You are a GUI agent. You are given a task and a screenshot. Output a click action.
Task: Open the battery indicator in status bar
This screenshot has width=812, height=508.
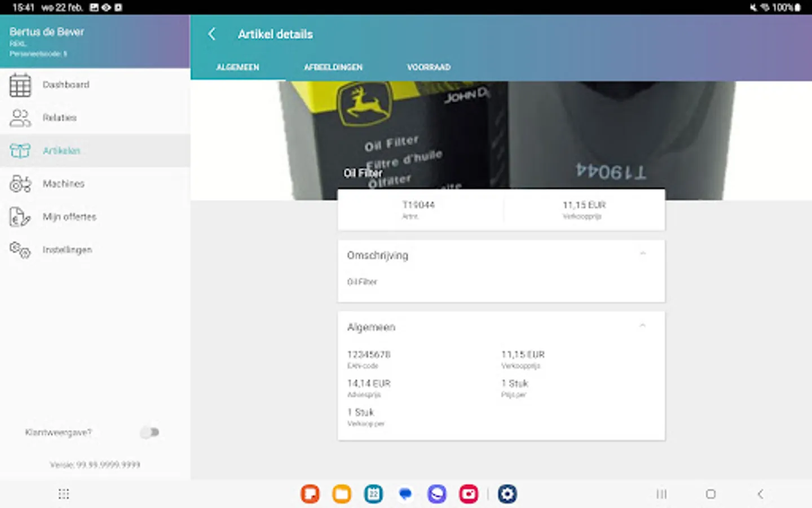pyautogui.click(x=798, y=7)
